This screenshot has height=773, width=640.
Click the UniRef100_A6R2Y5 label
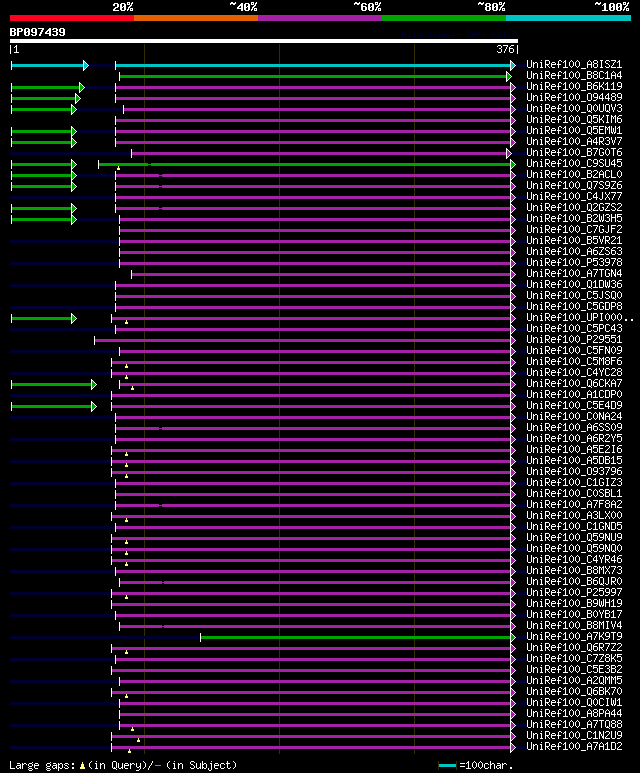click(574, 438)
